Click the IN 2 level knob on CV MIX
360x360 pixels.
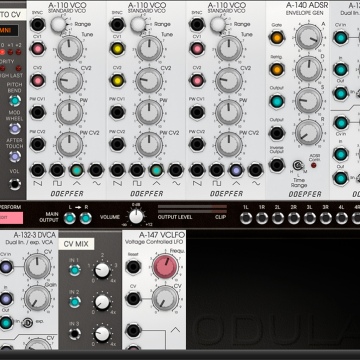pos(102,302)
